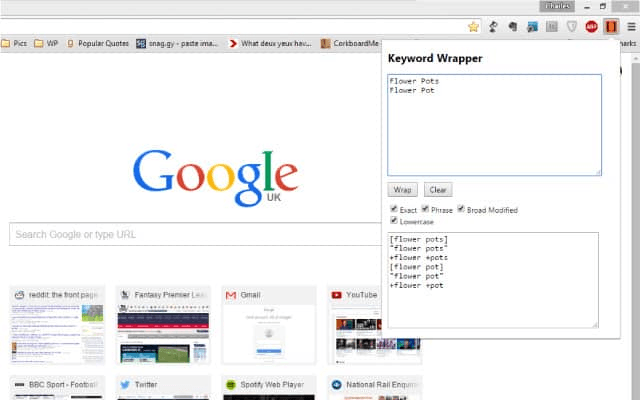Screen dimensions: 640x400
Task: Click the Google UK logo
Action: point(216,178)
